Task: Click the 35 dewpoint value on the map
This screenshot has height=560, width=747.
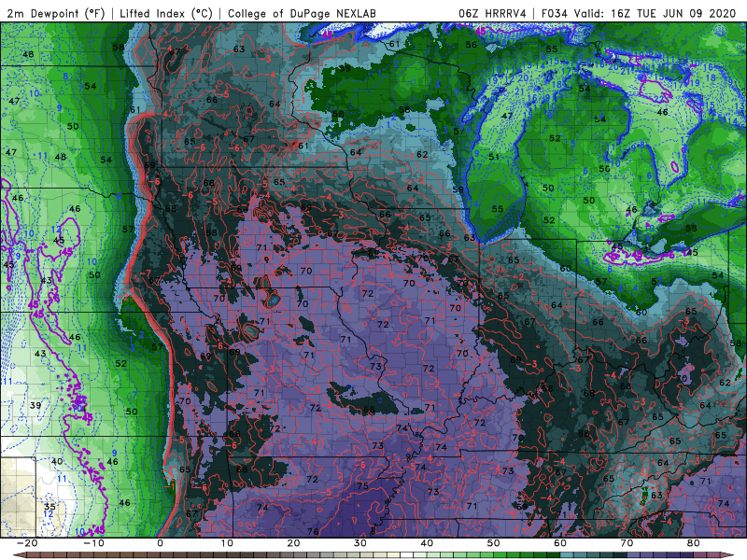Action: (x=49, y=506)
